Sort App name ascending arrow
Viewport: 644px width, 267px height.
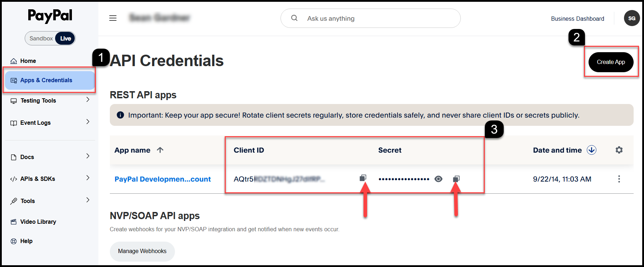160,150
